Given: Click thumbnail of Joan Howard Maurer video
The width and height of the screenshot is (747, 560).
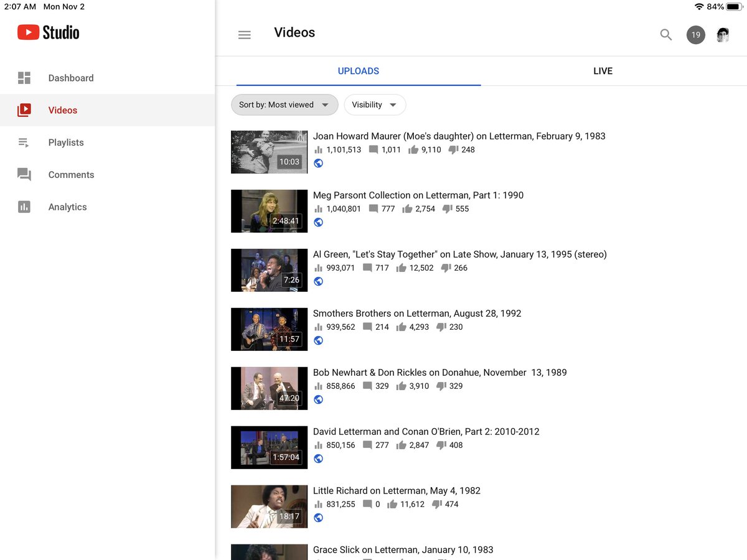Looking at the screenshot, I should pyautogui.click(x=269, y=152).
